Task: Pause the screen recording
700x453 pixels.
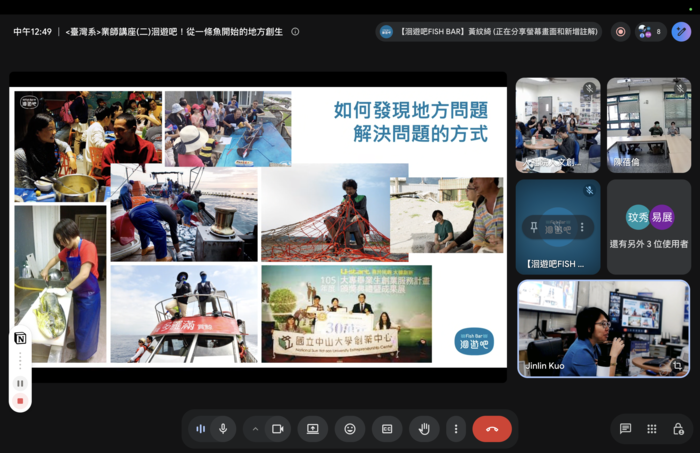Action: tap(20, 383)
